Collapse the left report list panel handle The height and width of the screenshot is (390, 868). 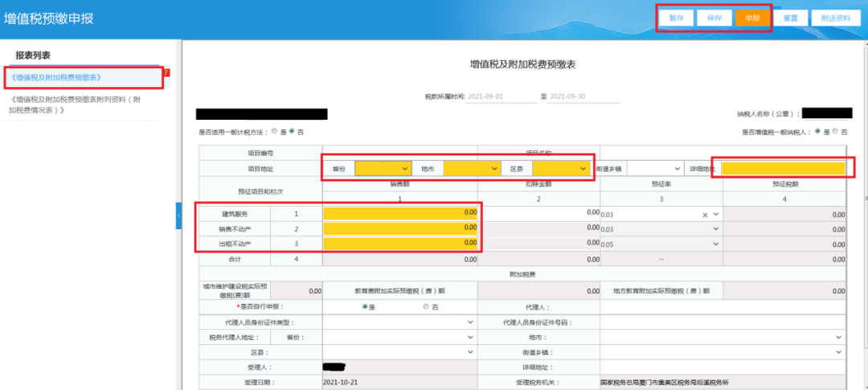pyautogui.click(x=178, y=216)
